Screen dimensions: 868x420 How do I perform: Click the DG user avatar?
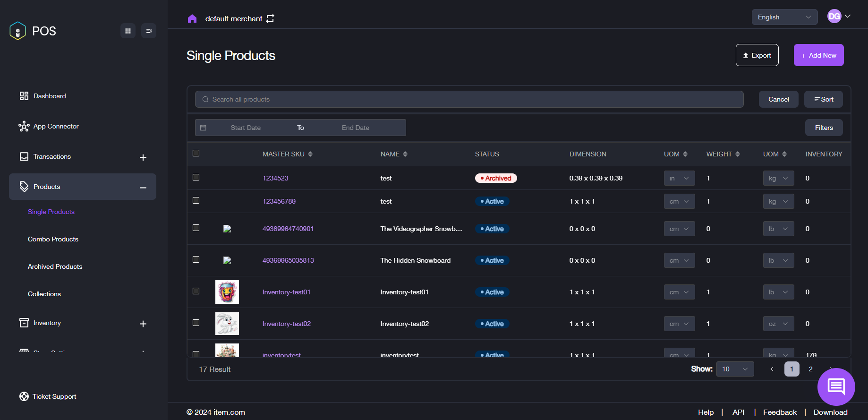pos(834,17)
